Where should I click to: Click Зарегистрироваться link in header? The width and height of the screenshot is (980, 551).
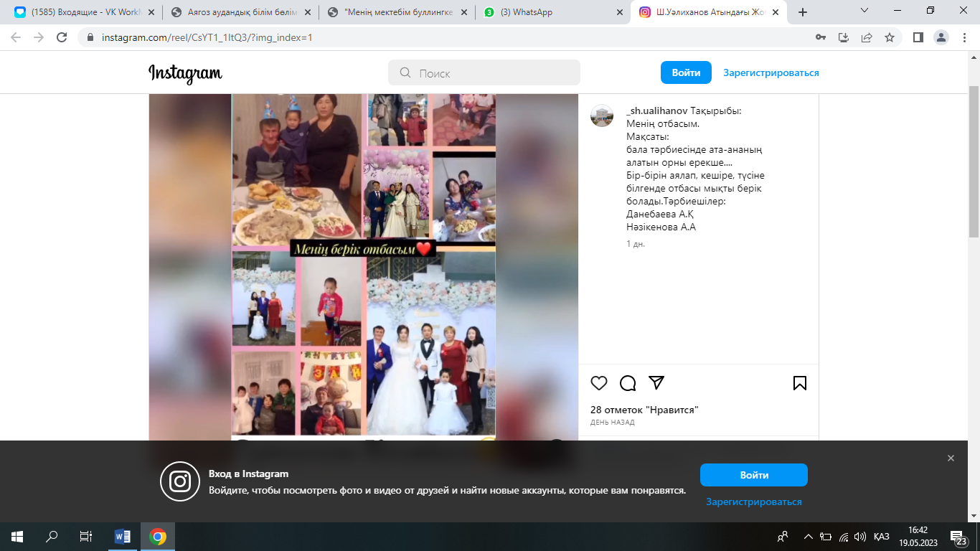(x=771, y=72)
